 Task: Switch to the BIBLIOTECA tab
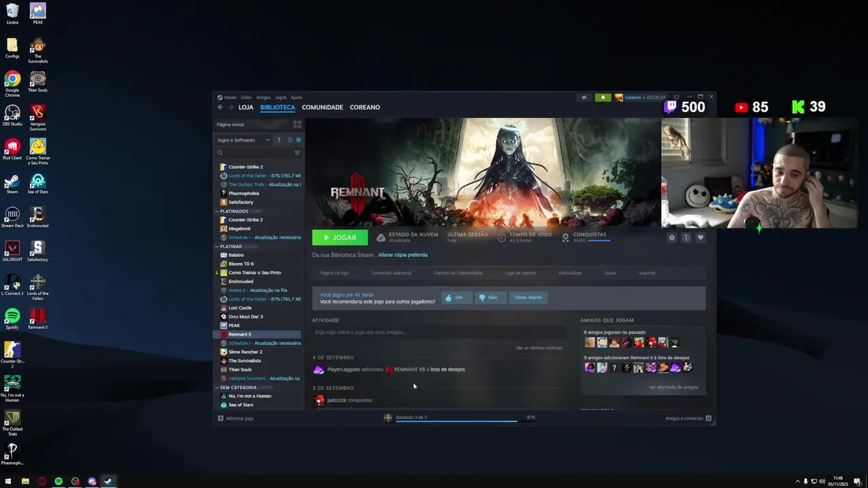(x=277, y=107)
